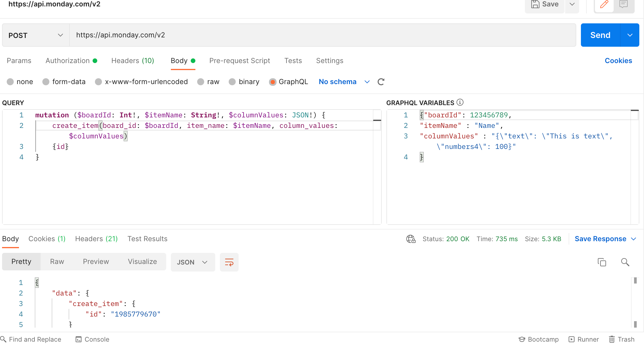Copy response to clipboard icon
The height and width of the screenshot is (346, 644).
coord(602,262)
